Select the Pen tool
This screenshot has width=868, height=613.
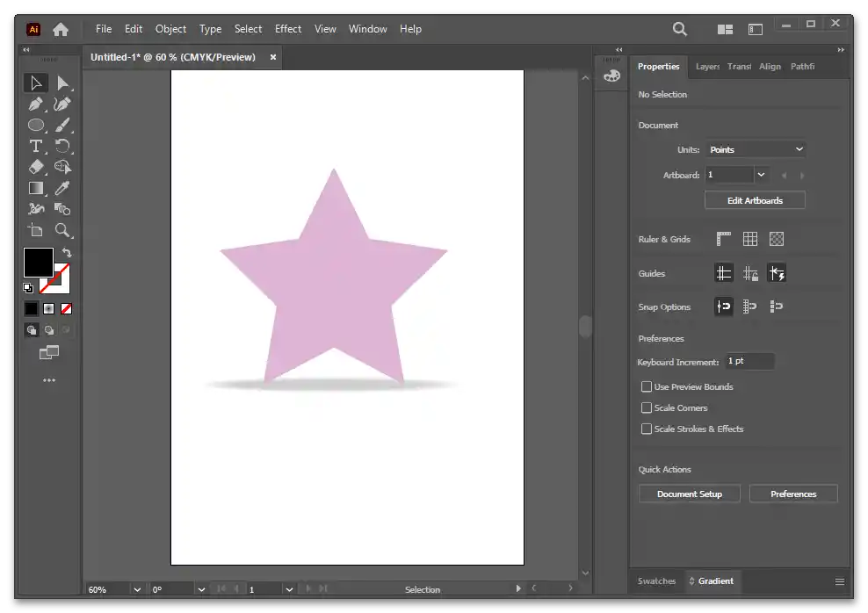click(35, 105)
